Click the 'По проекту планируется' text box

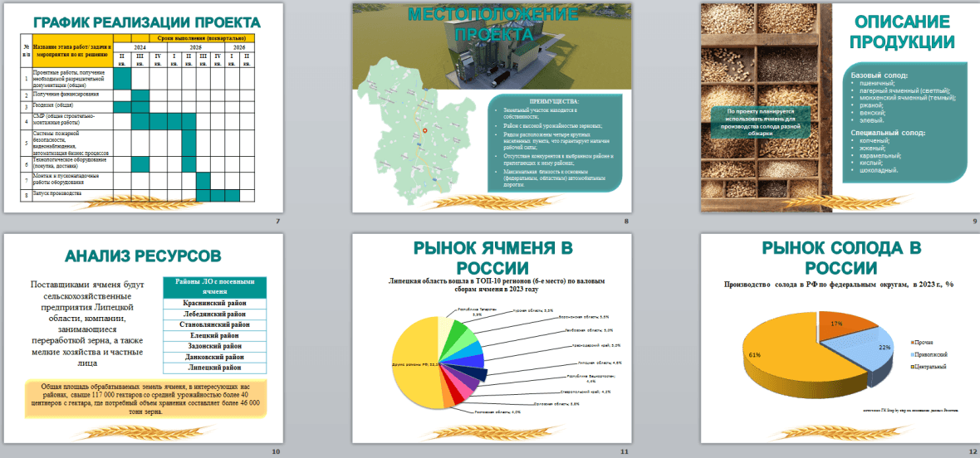click(x=760, y=122)
